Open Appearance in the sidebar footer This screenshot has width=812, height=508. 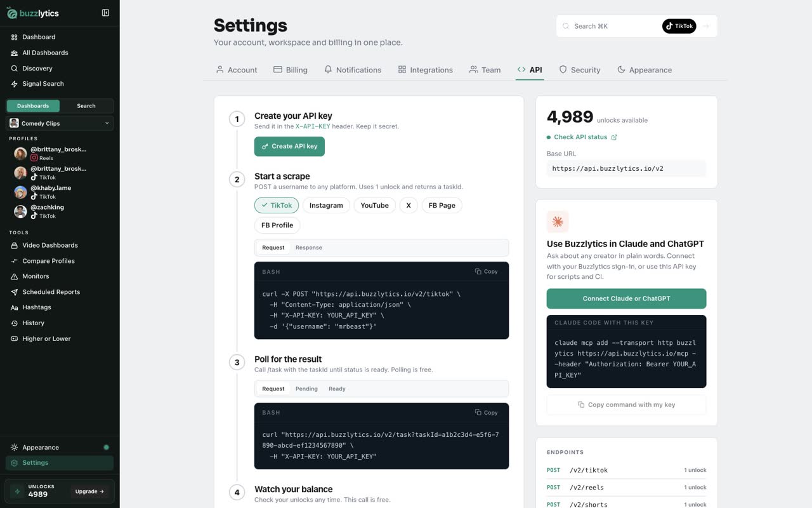click(x=60, y=447)
